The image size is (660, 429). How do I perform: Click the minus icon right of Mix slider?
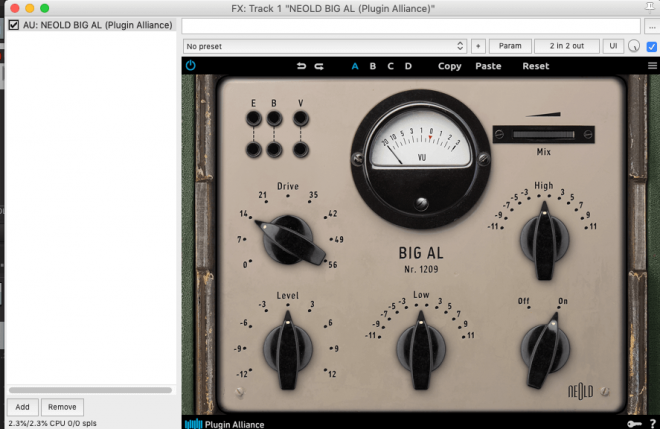click(588, 134)
